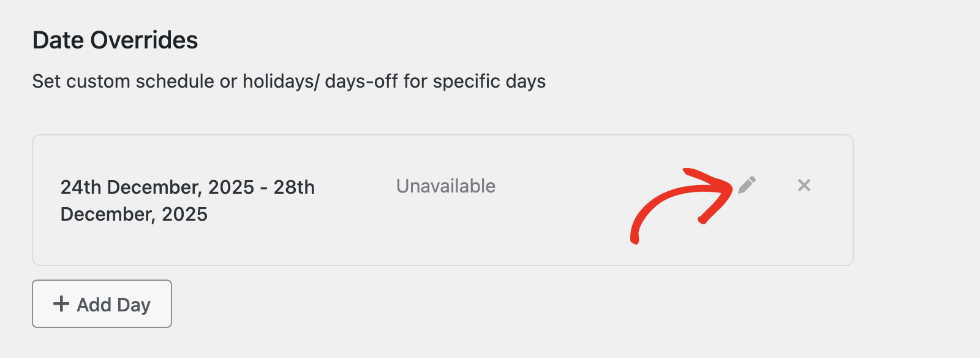Select the 24th December, 2025 date range text
The width and height of the screenshot is (980, 358).
(187, 200)
